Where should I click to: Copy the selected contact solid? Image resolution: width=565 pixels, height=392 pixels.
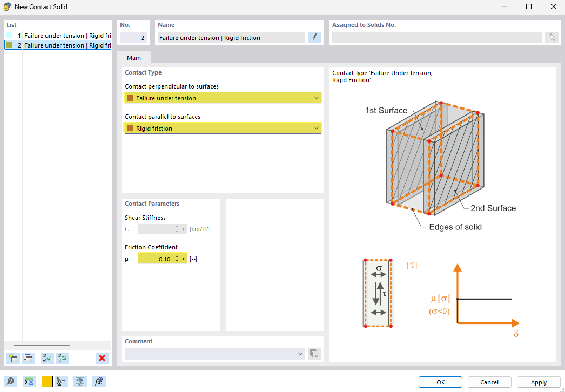tap(28, 358)
